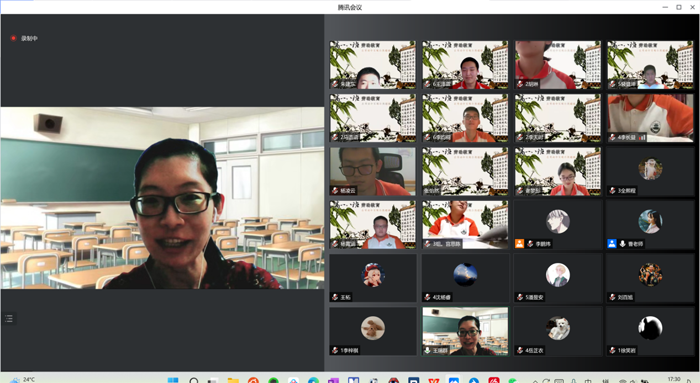Click the name label 曹老师
700x383 pixels.
click(635, 244)
